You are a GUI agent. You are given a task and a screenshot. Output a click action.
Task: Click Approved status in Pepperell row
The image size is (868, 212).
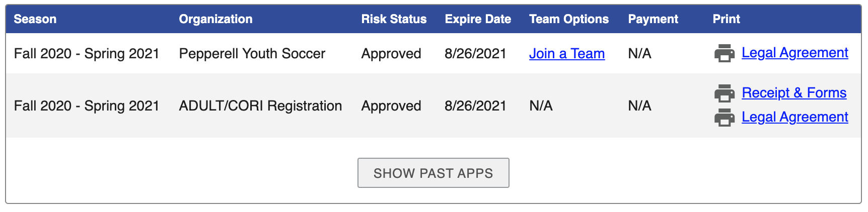391,54
